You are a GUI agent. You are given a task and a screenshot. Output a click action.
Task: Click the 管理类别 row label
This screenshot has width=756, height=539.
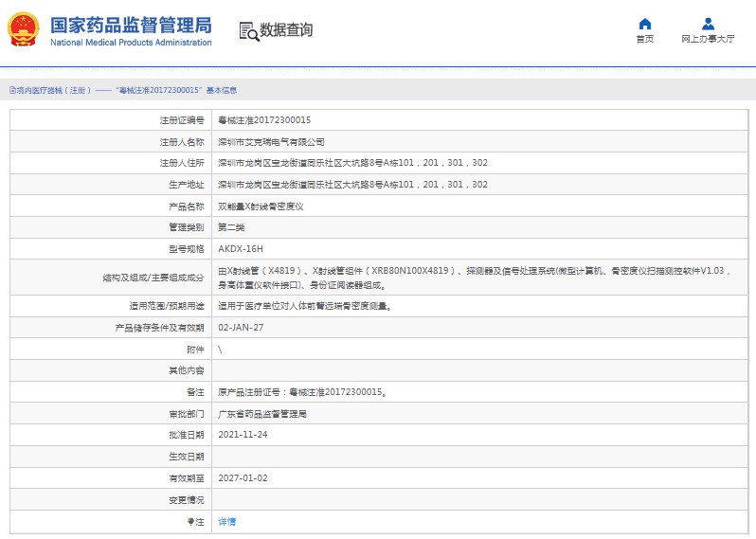pyautogui.click(x=187, y=227)
